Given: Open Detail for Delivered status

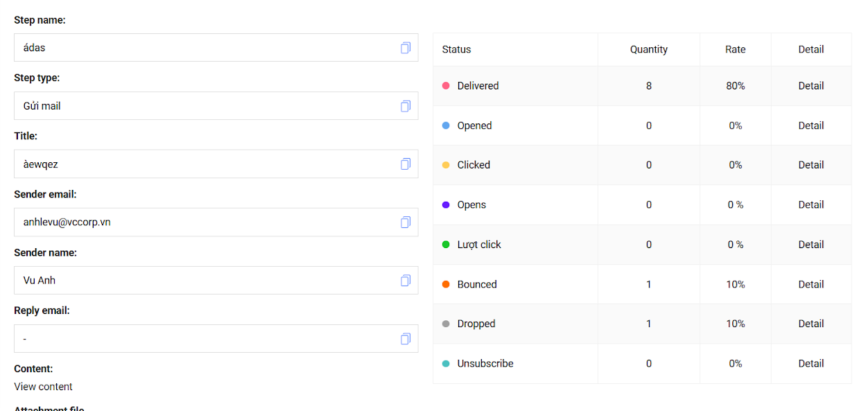Looking at the screenshot, I should (810, 86).
